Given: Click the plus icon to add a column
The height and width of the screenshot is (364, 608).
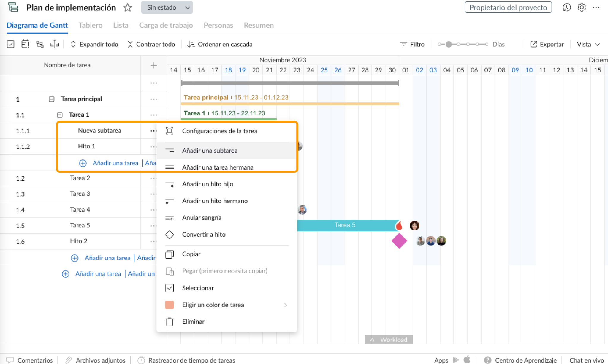Looking at the screenshot, I should (x=153, y=65).
